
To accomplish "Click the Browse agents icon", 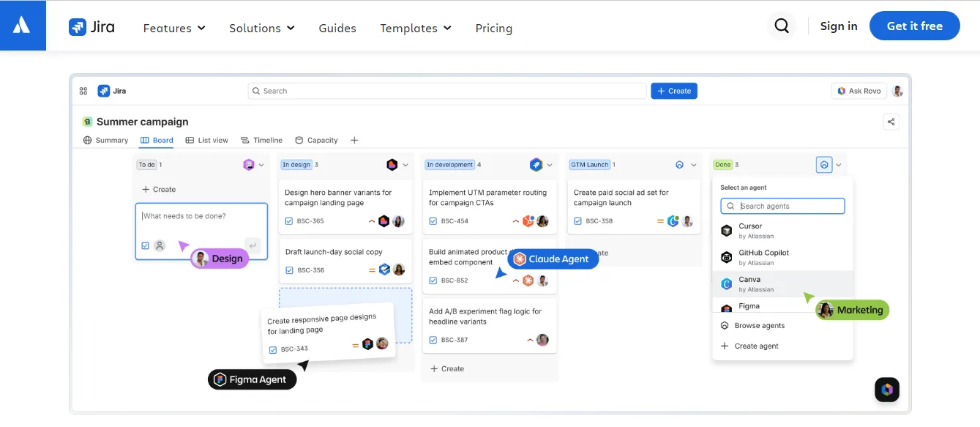I will (725, 325).
